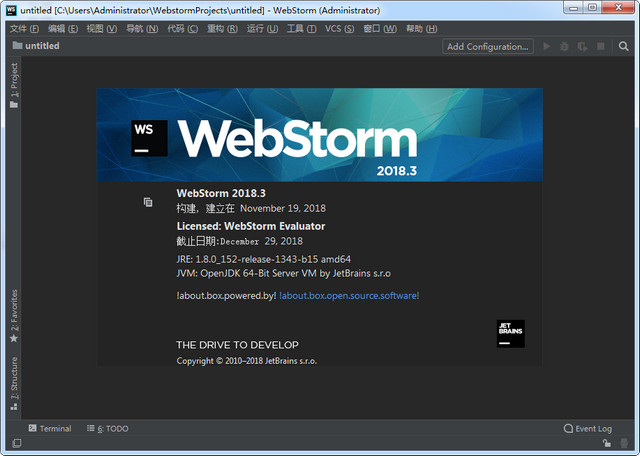Open the 1: Project tool window tab
The image size is (640, 456).
point(14,85)
